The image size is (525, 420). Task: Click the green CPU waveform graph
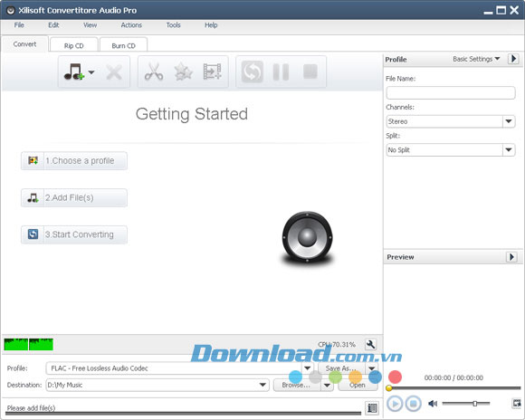(28, 344)
